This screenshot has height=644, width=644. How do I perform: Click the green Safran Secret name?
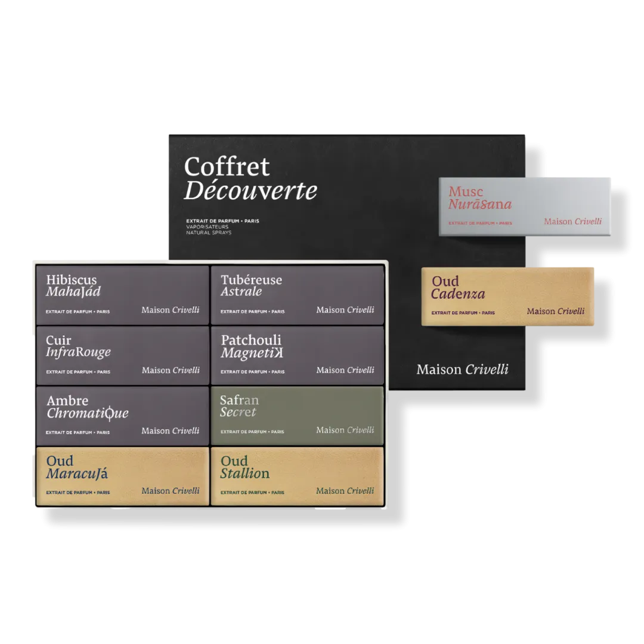point(239,406)
